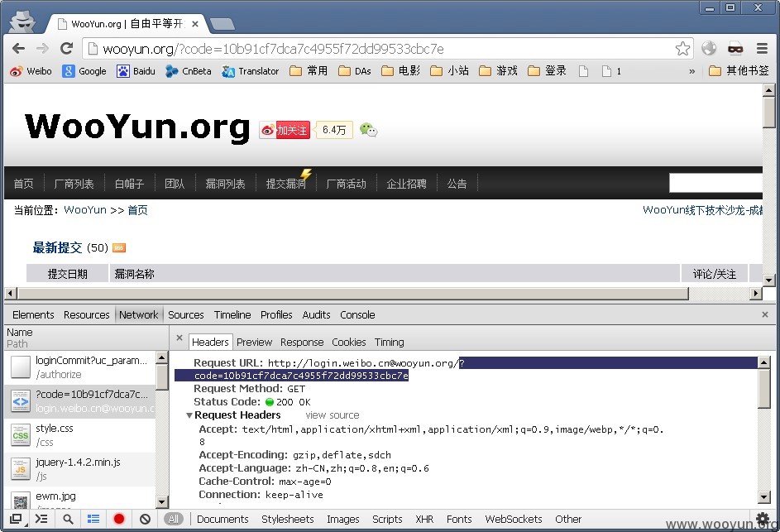Open the globe extension icon
This screenshot has height=532, width=780.
pos(709,48)
